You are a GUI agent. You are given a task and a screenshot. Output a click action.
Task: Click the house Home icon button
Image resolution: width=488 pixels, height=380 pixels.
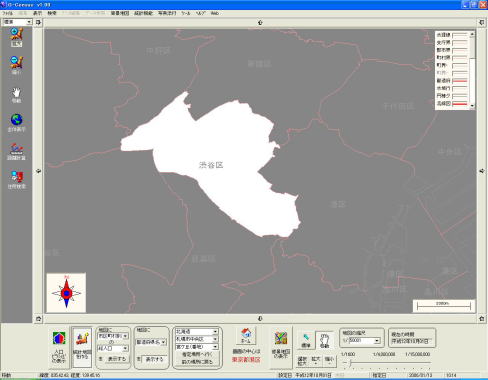[246, 335]
